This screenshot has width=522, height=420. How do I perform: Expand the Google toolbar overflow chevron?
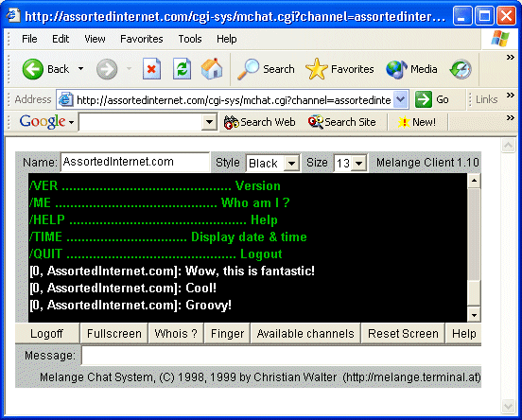coord(511,117)
